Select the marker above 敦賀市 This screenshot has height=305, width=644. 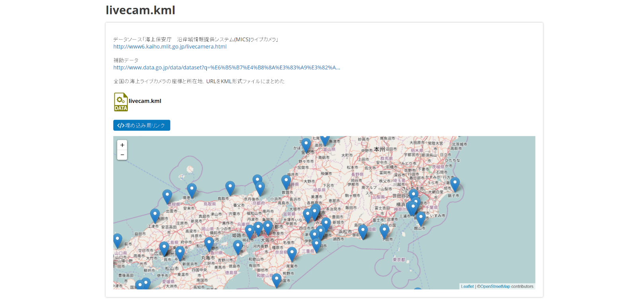pos(286,181)
